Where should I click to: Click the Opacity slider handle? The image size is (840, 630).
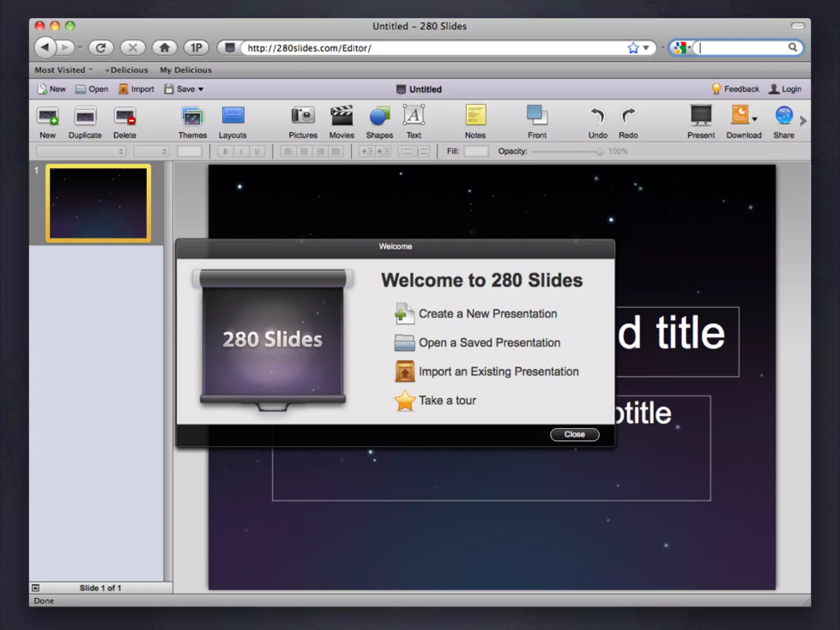tap(600, 152)
